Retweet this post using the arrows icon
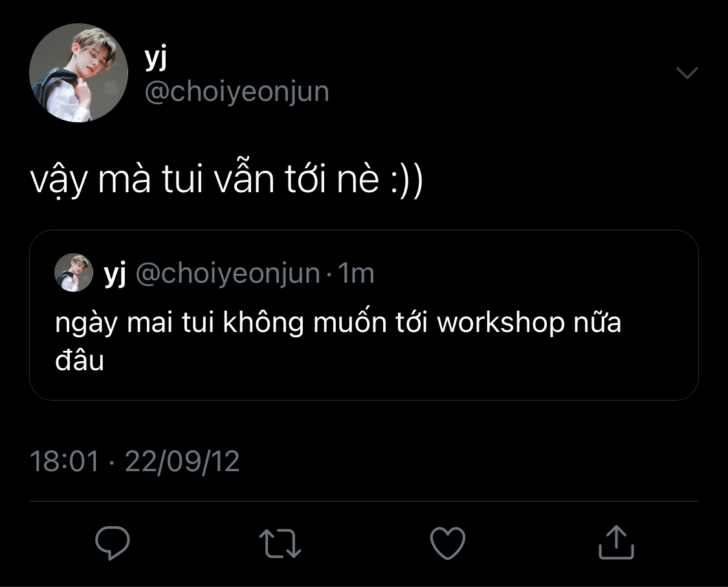The image size is (728, 587). coord(280,542)
